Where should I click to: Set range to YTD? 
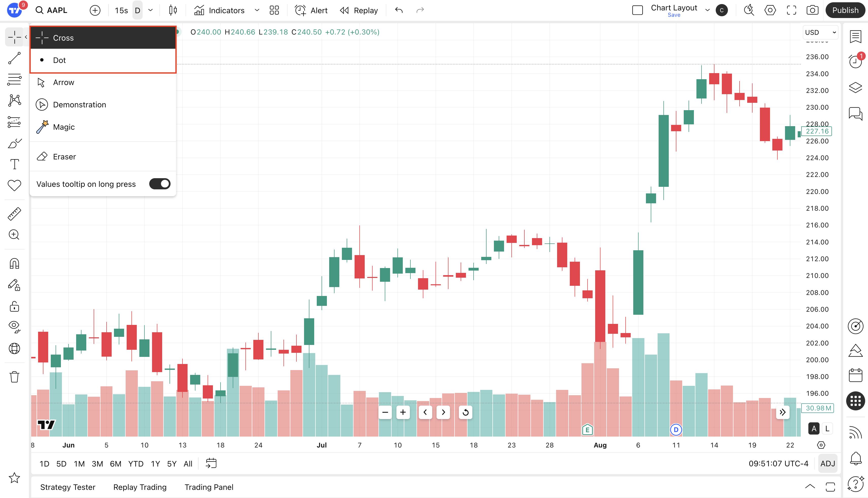click(x=136, y=464)
